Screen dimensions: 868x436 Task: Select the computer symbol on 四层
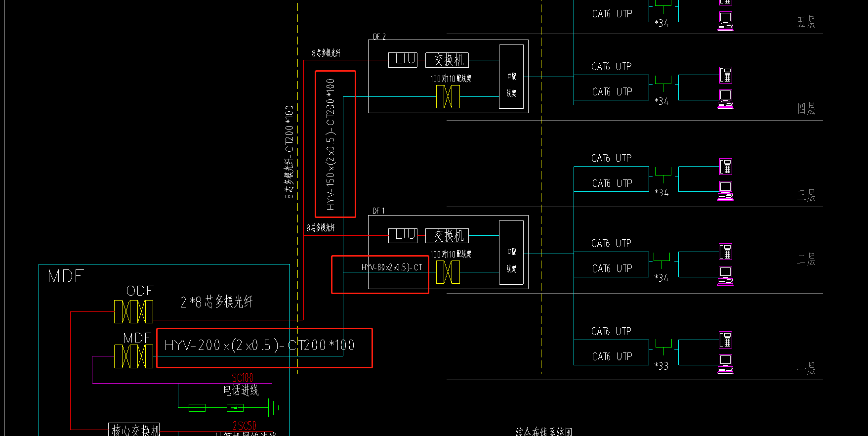point(725,99)
